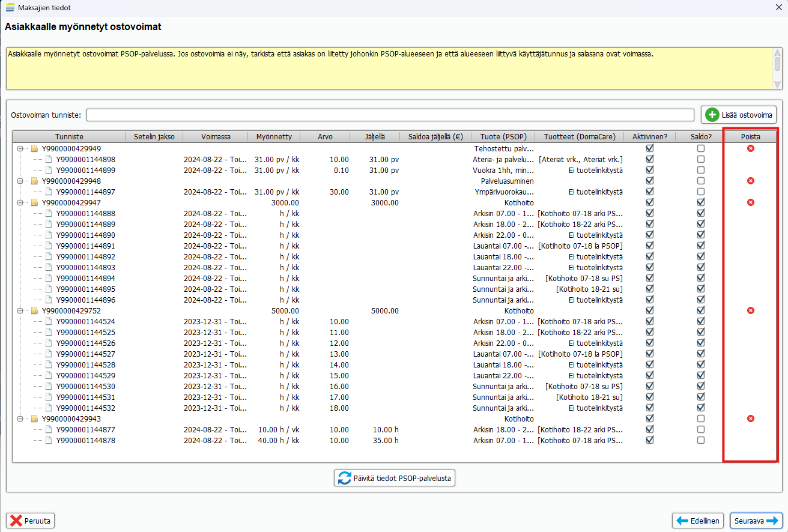The height and width of the screenshot is (532, 788).
Task: Click folder icon of Y9900000429948
Action: [x=35, y=181]
